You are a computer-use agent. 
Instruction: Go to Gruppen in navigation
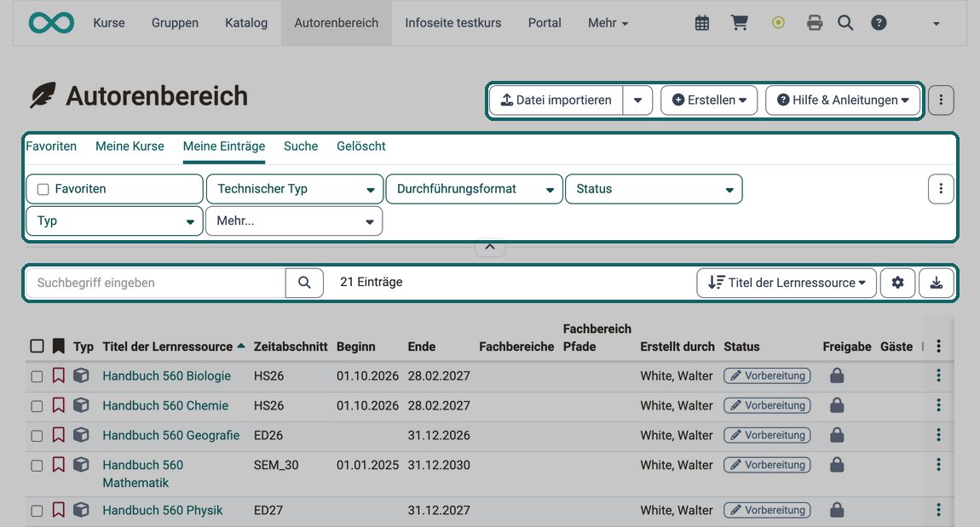pyautogui.click(x=175, y=23)
